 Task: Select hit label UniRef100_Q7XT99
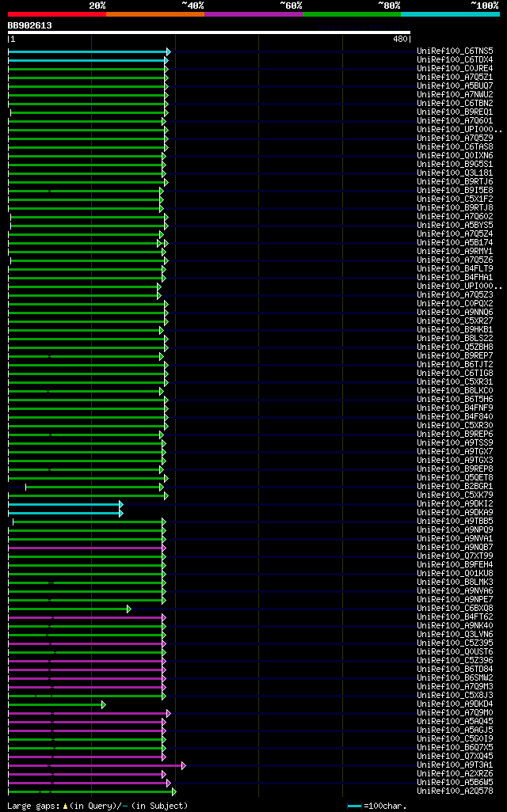[456, 556]
